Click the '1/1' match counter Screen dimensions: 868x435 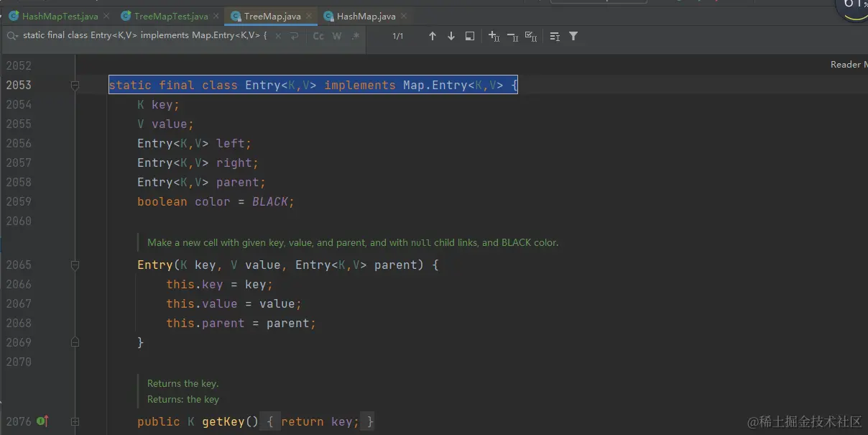coord(398,36)
